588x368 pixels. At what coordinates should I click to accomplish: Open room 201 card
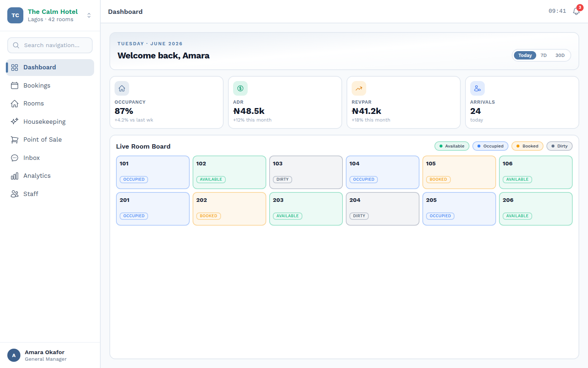pyautogui.click(x=153, y=209)
